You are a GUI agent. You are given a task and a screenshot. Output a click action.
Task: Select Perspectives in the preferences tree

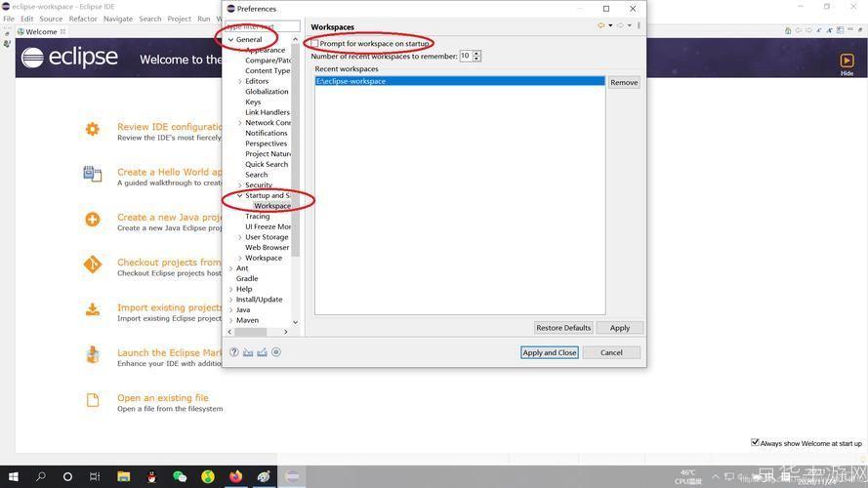pos(267,143)
